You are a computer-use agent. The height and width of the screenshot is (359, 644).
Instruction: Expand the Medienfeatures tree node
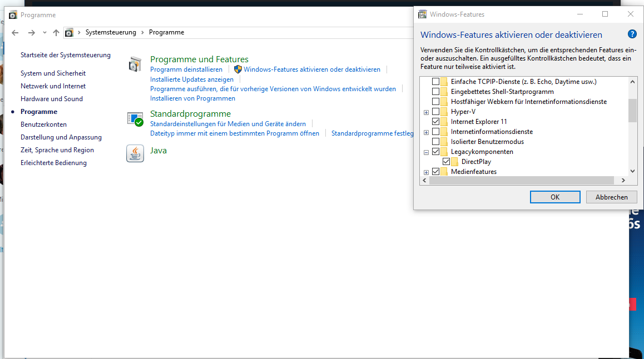point(427,172)
